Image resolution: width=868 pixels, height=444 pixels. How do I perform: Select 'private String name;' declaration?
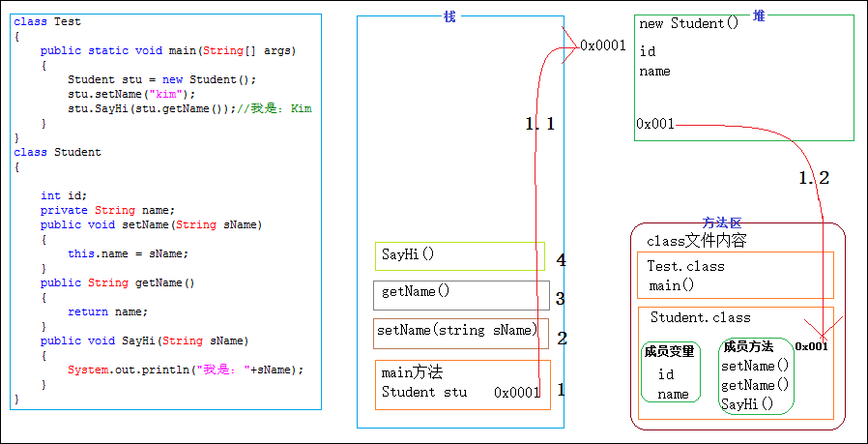tap(107, 210)
